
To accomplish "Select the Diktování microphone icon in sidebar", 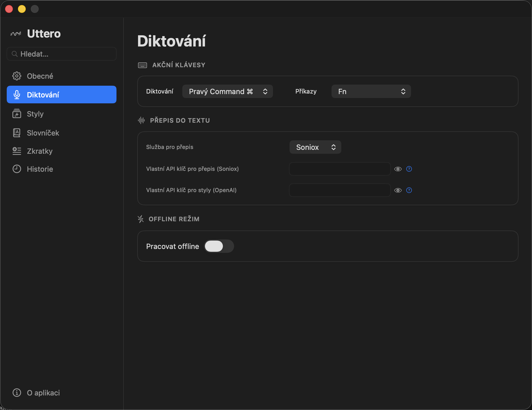I will pyautogui.click(x=17, y=94).
